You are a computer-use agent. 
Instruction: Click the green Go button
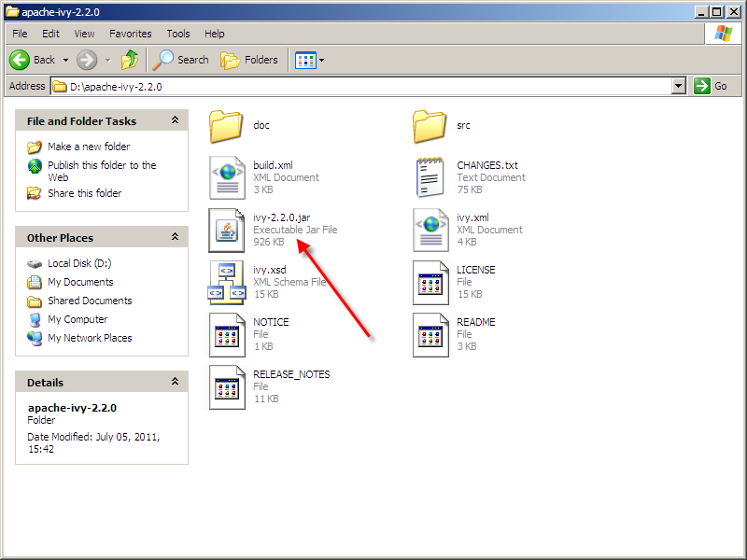[711, 86]
